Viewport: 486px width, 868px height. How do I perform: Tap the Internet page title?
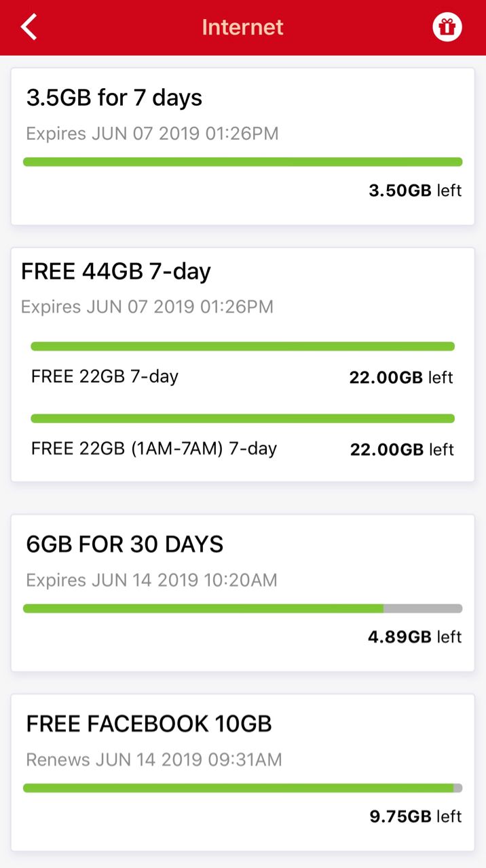click(242, 27)
